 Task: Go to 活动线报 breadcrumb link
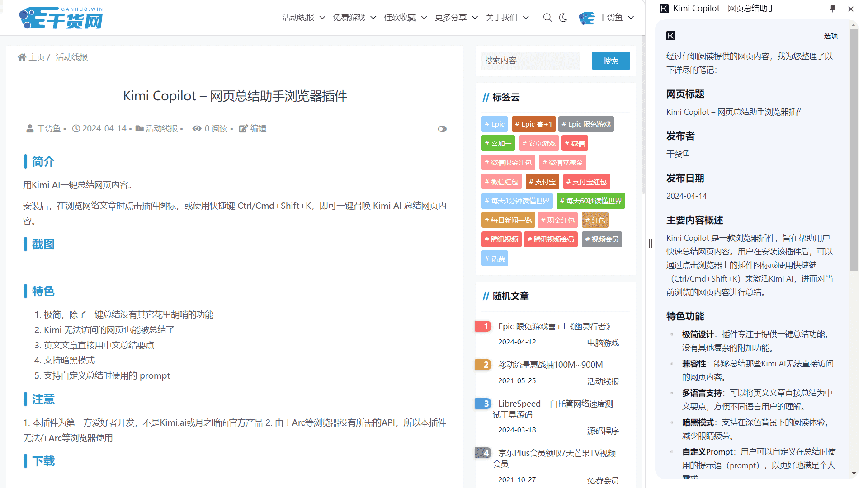coord(72,57)
